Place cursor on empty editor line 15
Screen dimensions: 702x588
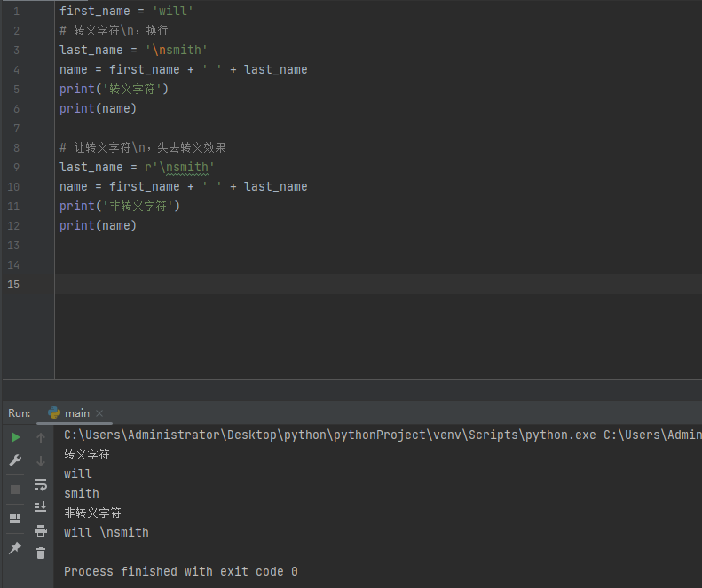[378, 284]
